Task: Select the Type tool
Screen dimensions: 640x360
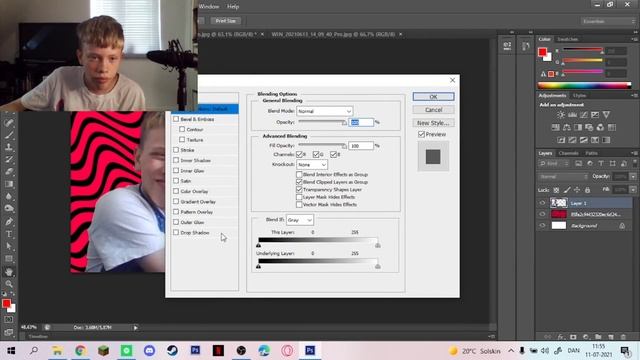Action: tap(9, 234)
